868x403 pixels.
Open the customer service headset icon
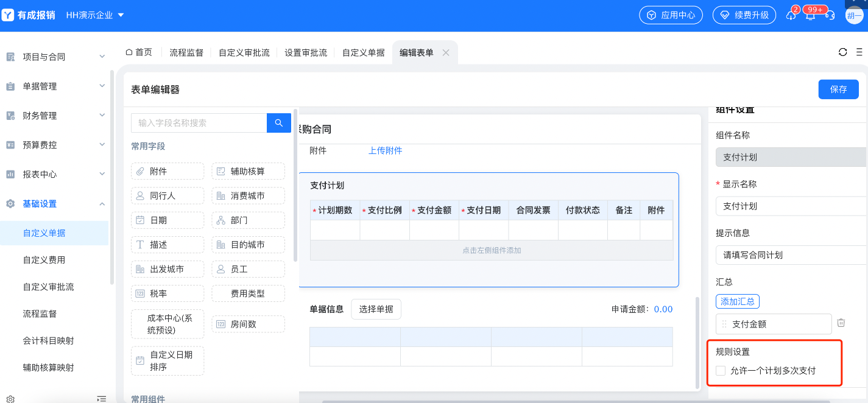click(x=830, y=15)
